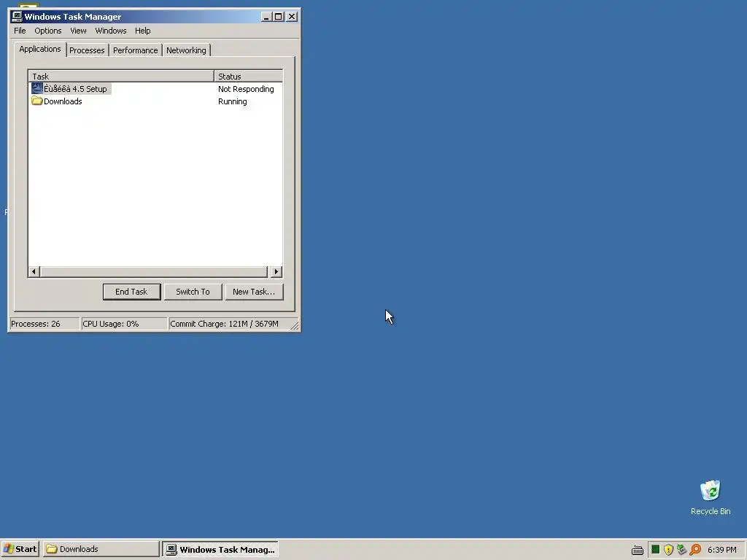Screen dimensions: 747x560
Task: Click the Start button
Action: click(x=20, y=549)
